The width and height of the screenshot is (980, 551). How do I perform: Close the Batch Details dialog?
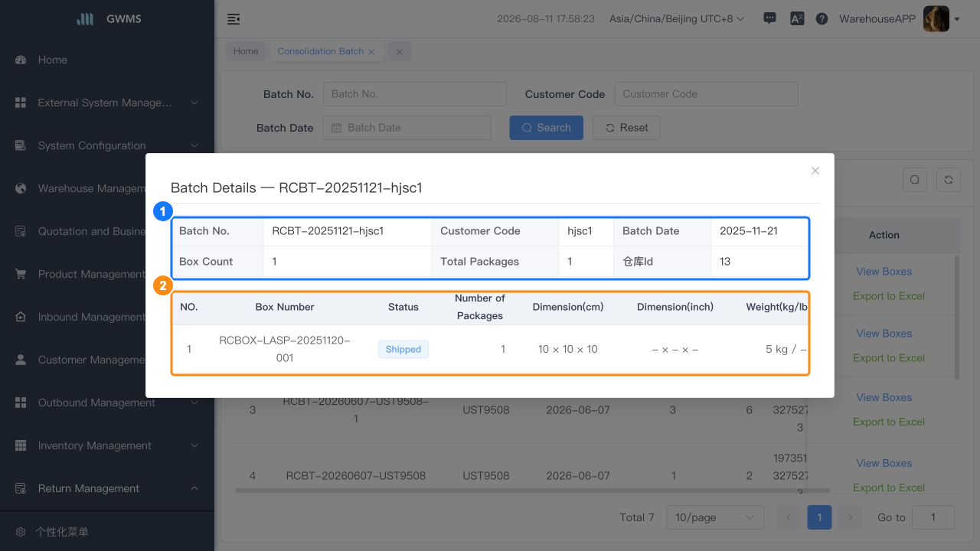[815, 171]
